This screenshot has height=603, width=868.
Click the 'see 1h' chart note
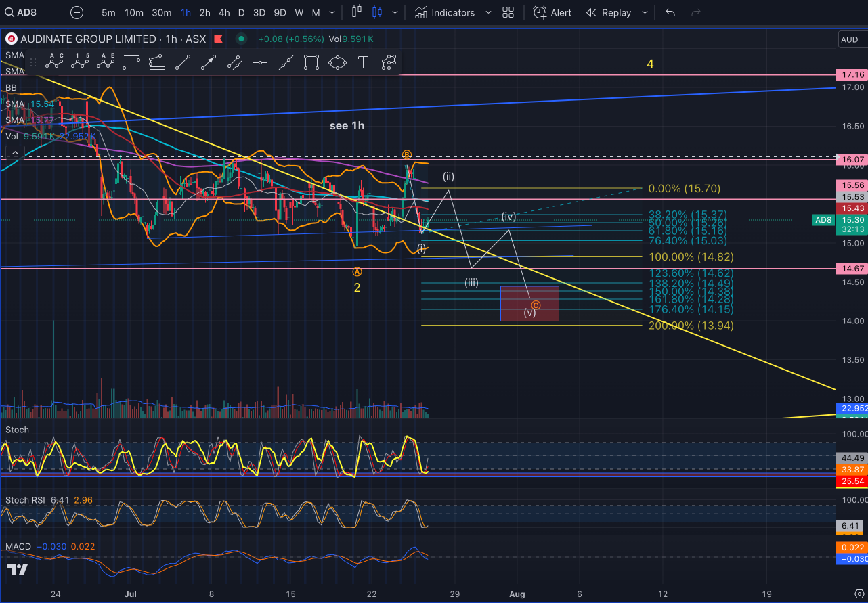coord(347,125)
